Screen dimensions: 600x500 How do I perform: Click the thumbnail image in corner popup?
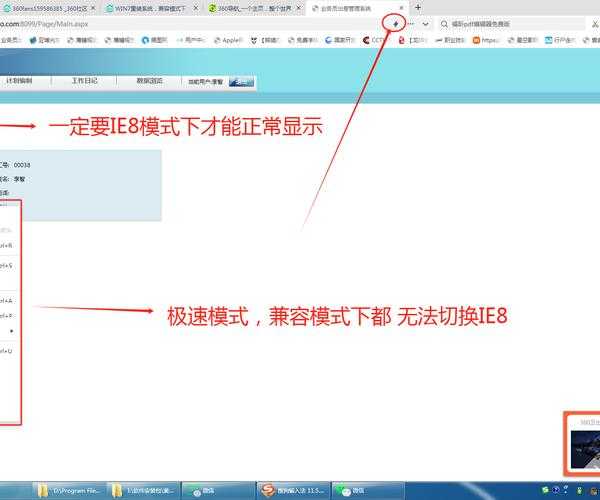(585, 450)
